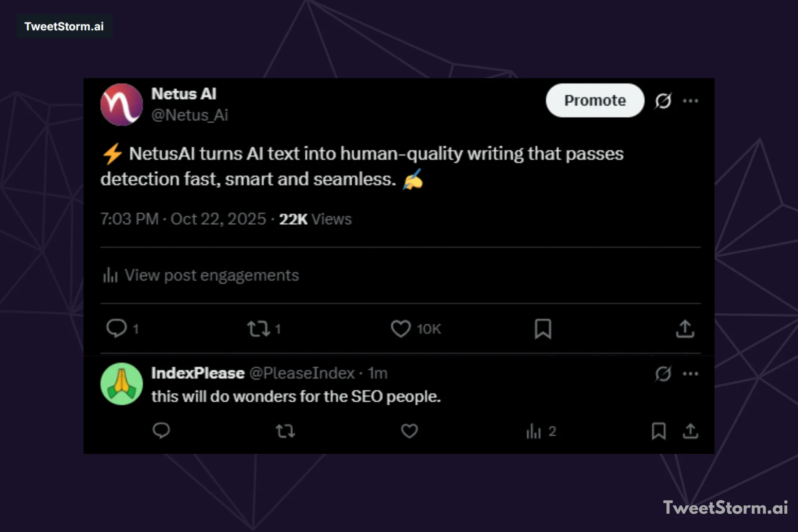Open more options for IndexPlease's reply
This screenshot has height=532, width=798.
[x=691, y=373]
